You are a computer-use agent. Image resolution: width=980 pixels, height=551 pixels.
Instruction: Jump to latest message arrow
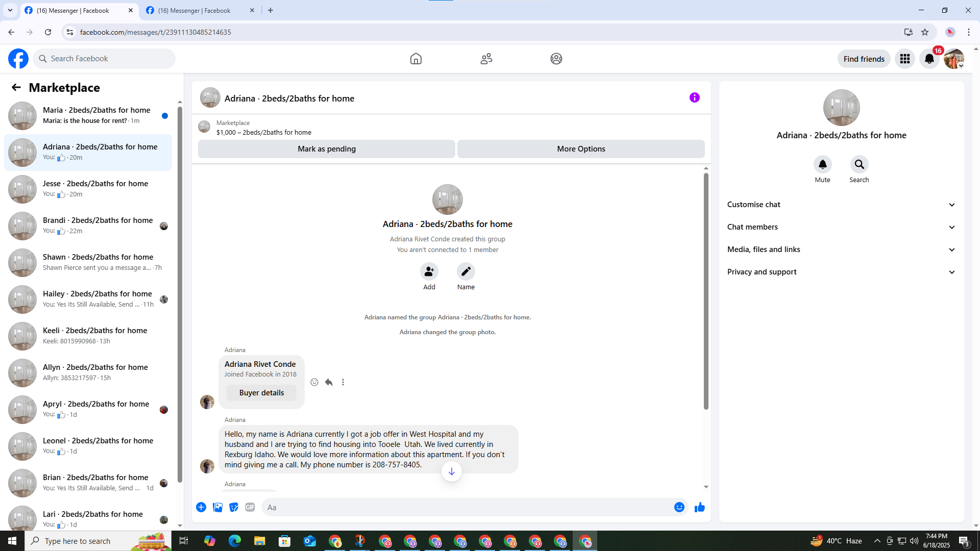452,471
